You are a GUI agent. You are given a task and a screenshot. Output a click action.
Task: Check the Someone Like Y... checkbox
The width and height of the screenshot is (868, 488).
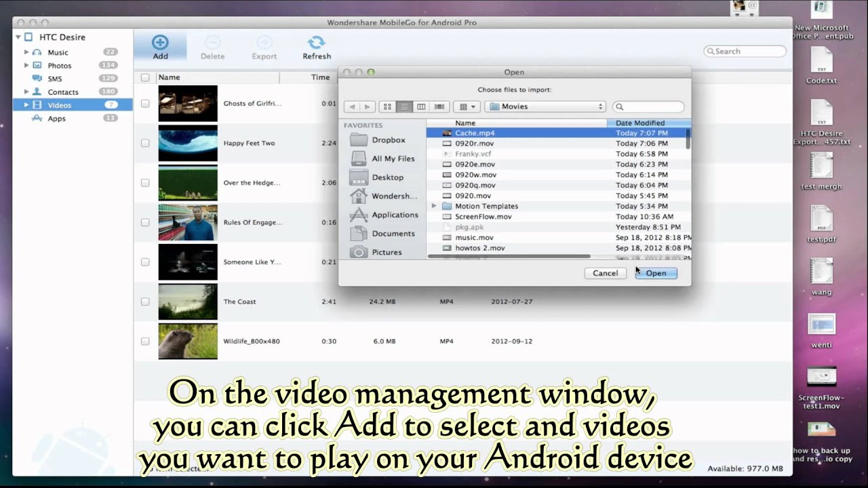pyautogui.click(x=145, y=262)
